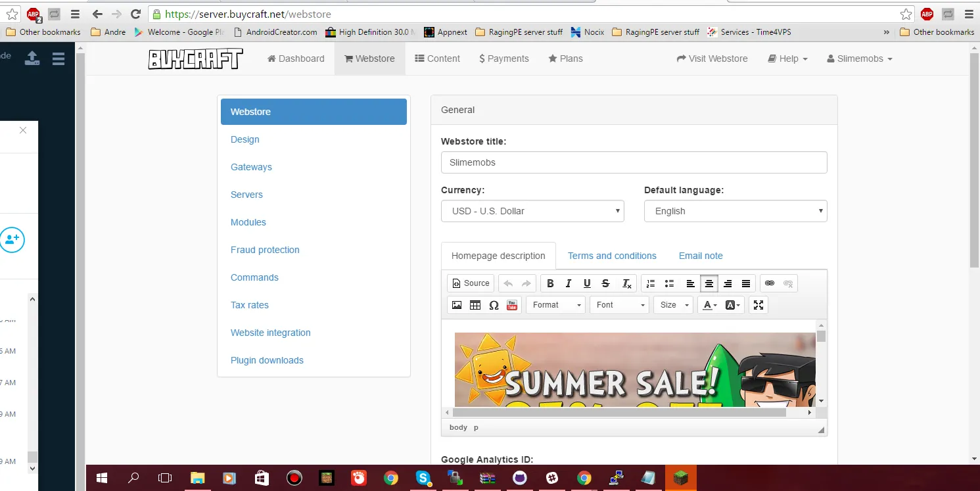The height and width of the screenshot is (491, 980).
Task: Open the Plans nav item
Action: 565,58
